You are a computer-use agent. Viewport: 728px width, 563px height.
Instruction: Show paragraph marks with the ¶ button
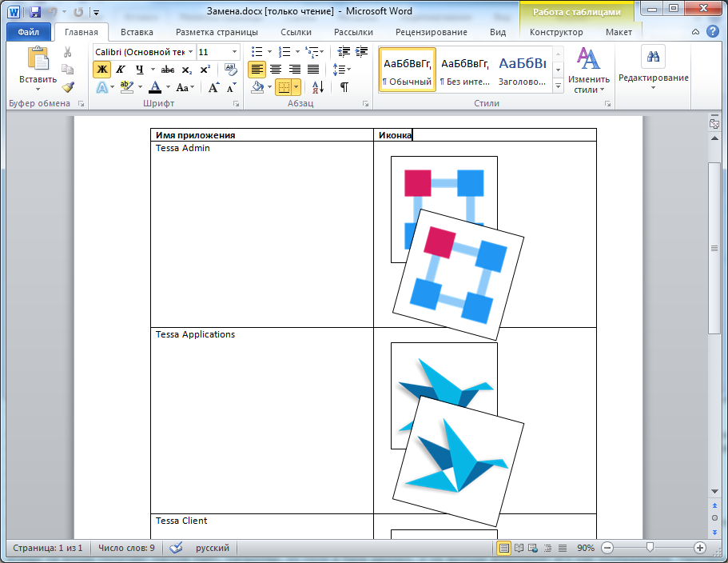(344, 87)
